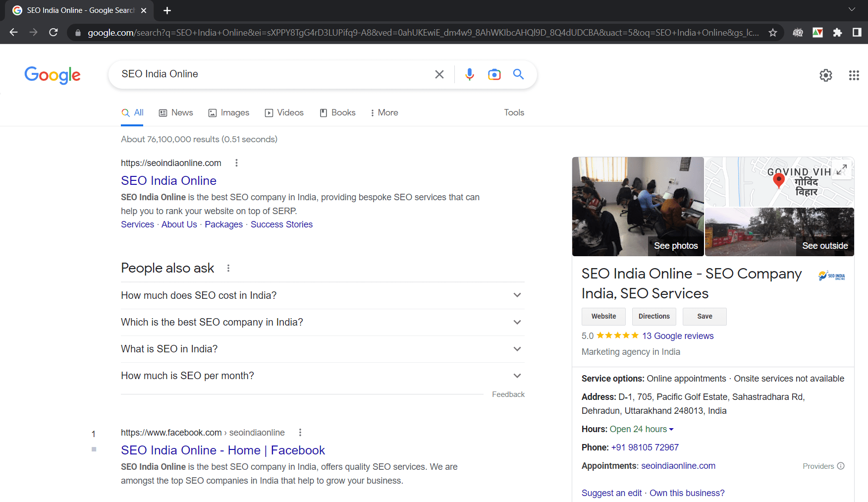Click the Directions button
Viewport: 868px width, 502px height.
coord(653,317)
